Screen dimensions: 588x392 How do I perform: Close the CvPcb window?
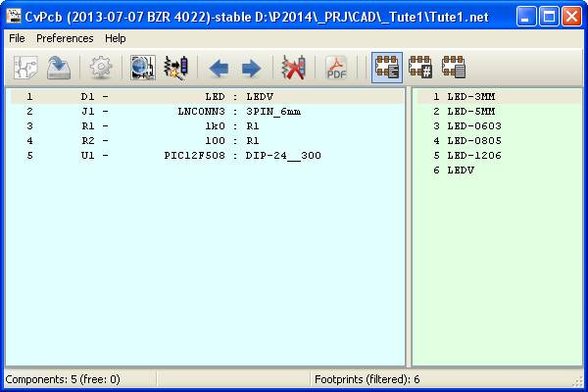point(571,17)
